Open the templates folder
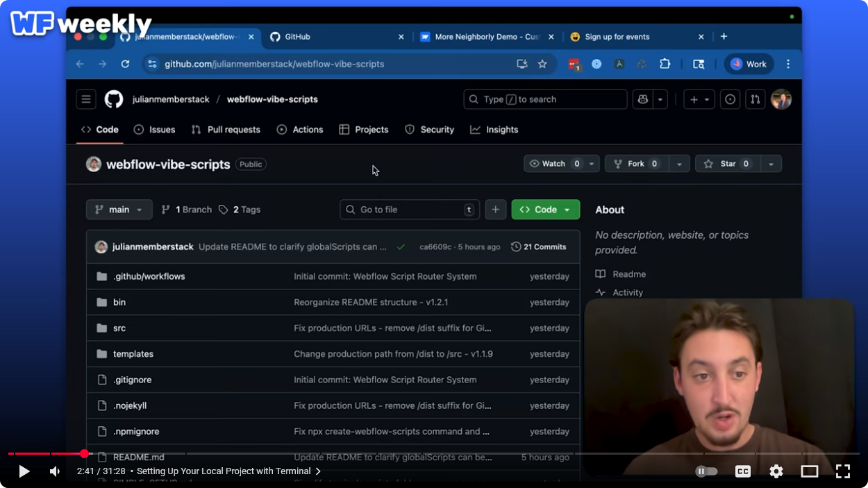This screenshot has width=868, height=488. tap(133, 354)
